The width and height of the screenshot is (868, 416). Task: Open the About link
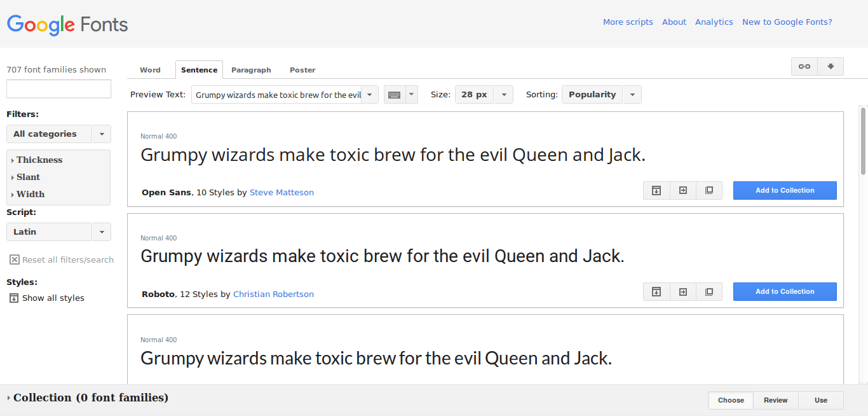coord(674,22)
